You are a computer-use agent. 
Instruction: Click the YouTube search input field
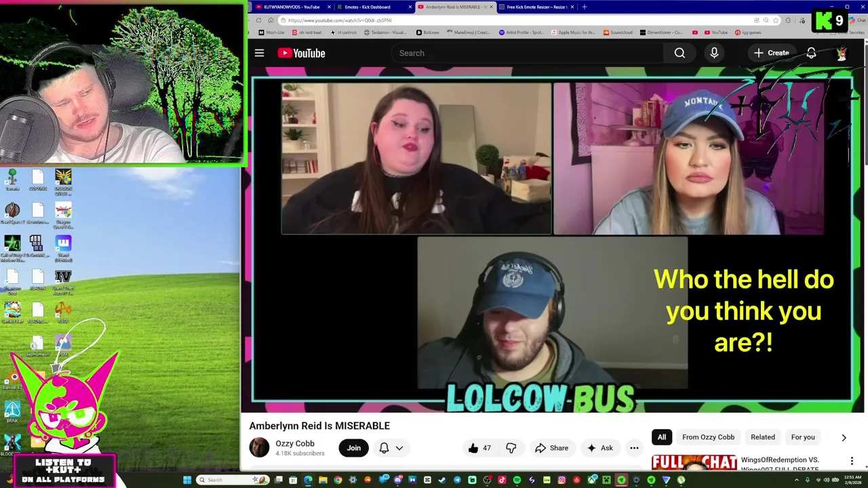tap(529, 53)
